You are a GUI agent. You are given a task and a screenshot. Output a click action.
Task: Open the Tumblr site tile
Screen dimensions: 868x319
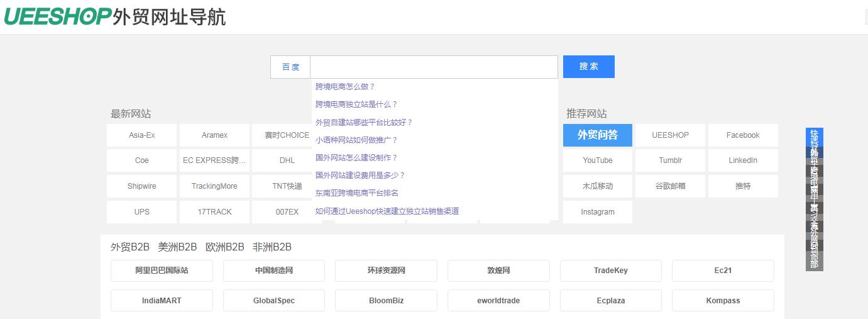click(x=670, y=160)
